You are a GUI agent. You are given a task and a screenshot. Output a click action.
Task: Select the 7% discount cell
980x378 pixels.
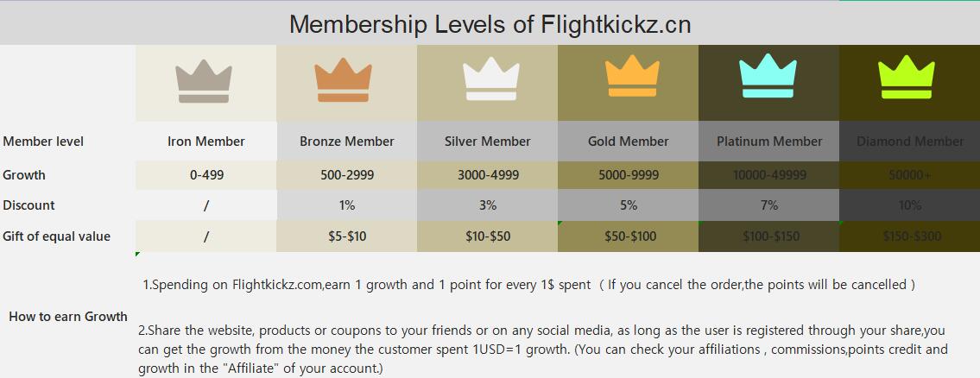pyautogui.click(x=769, y=205)
